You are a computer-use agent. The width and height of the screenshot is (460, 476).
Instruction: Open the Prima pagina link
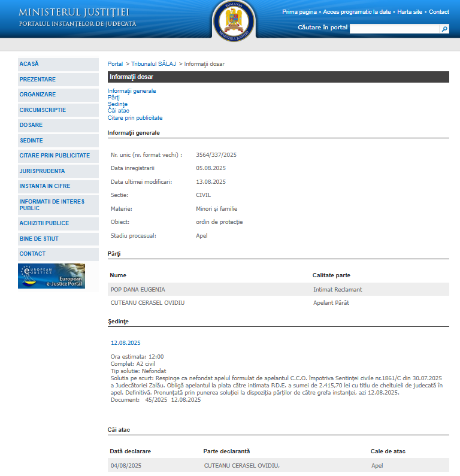(299, 12)
